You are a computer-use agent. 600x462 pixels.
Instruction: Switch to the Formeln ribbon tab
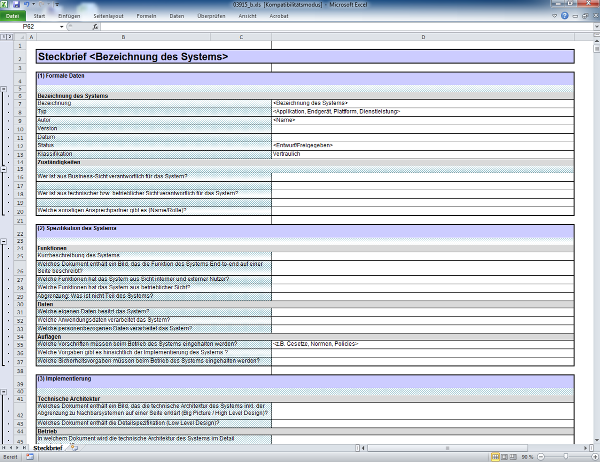[x=145, y=17]
